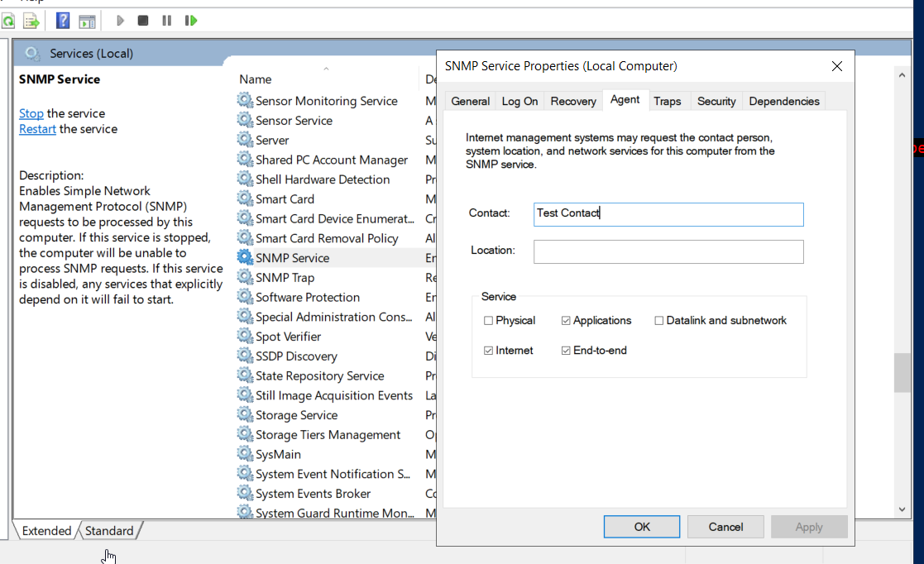
Task: Select the Agent tab
Action: click(625, 100)
